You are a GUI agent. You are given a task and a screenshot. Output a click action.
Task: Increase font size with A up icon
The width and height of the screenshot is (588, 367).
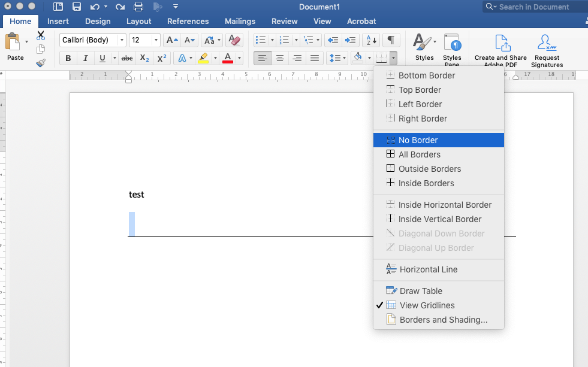click(x=172, y=40)
